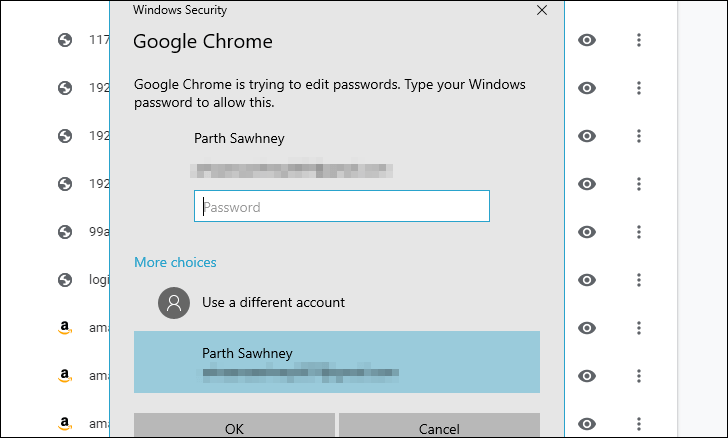Click the 99a site entry text

[x=99, y=232]
